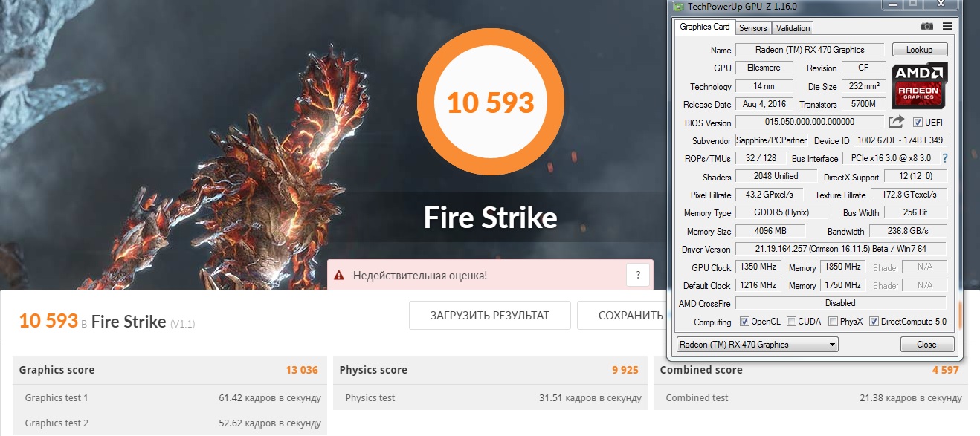
Task: Open the GPU-Z hamburger menu icon
Action: (947, 26)
